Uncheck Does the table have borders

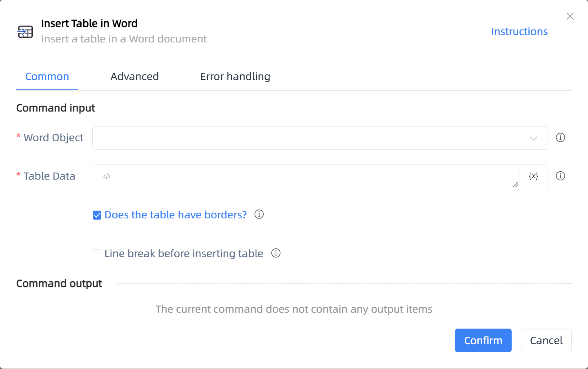click(x=97, y=215)
